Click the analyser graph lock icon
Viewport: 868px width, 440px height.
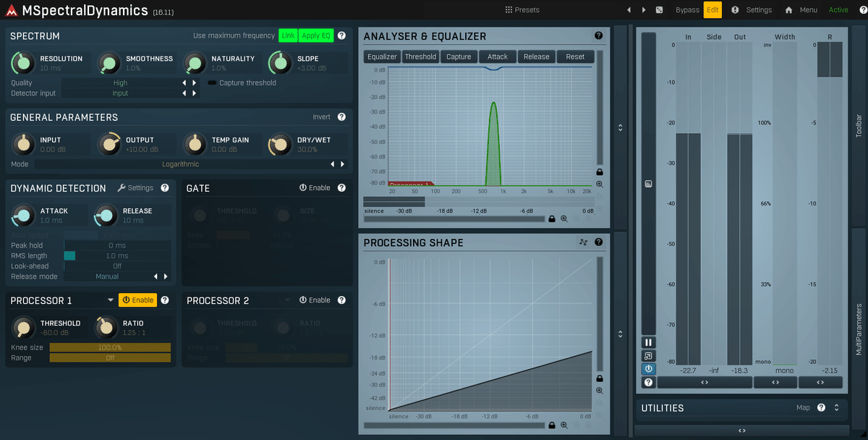pos(600,172)
